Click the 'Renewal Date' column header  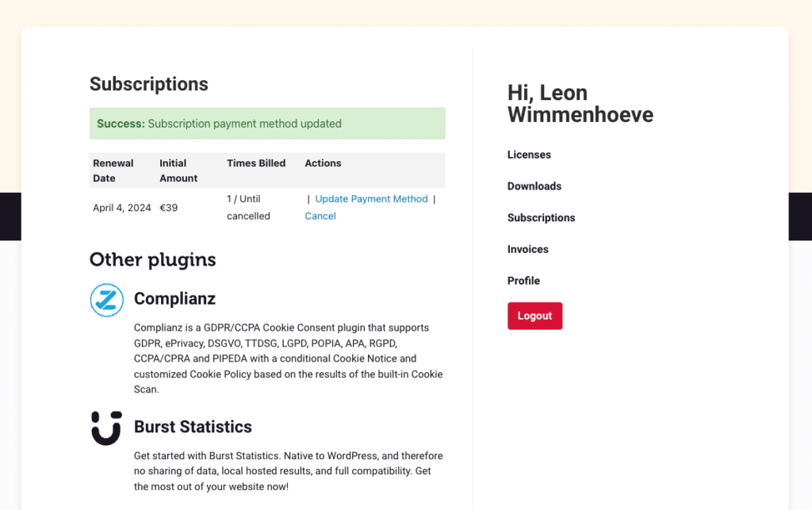(x=113, y=171)
